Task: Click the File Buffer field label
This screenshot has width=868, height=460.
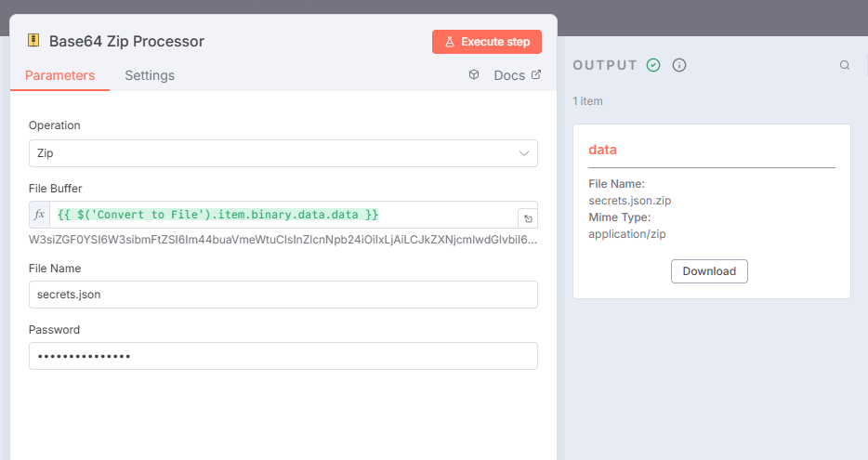Action: click(x=56, y=189)
